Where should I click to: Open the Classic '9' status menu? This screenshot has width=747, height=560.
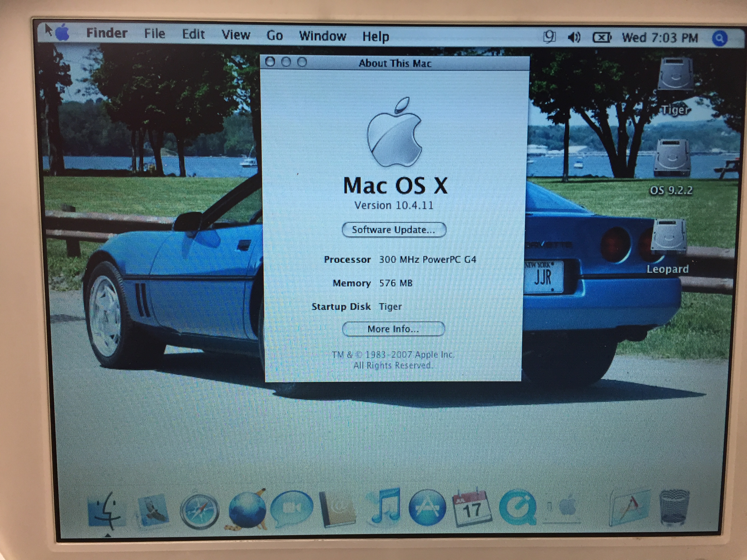pyautogui.click(x=549, y=37)
